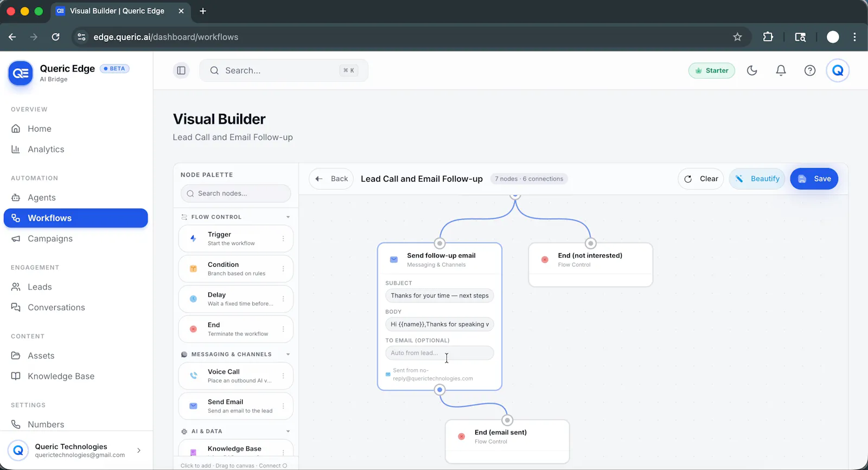Click the Back button
Screen dimensions: 868x470
pos(331,179)
